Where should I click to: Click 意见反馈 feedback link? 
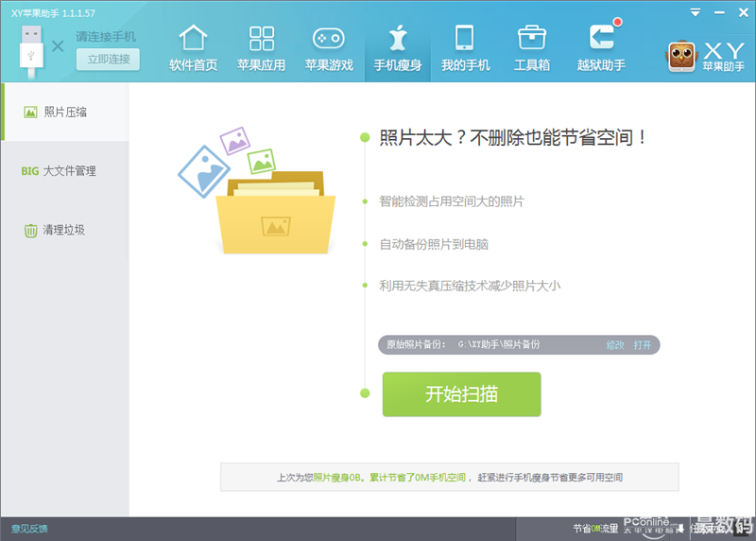(29, 529)
